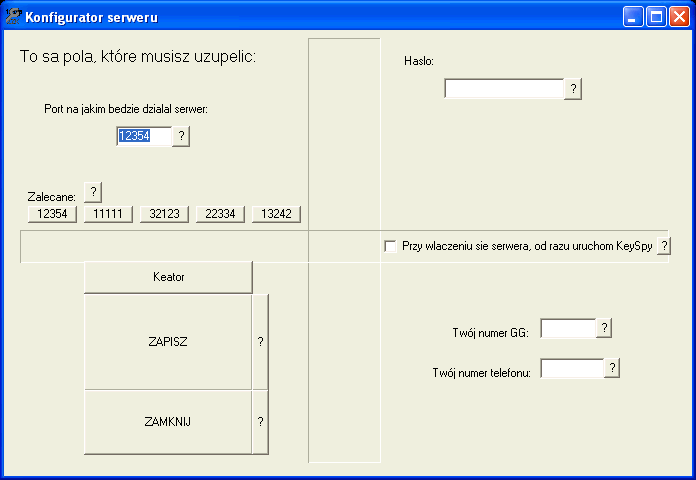Click the server port input field
The width and height of the screenshot is (696, 480).
[144, 136]
